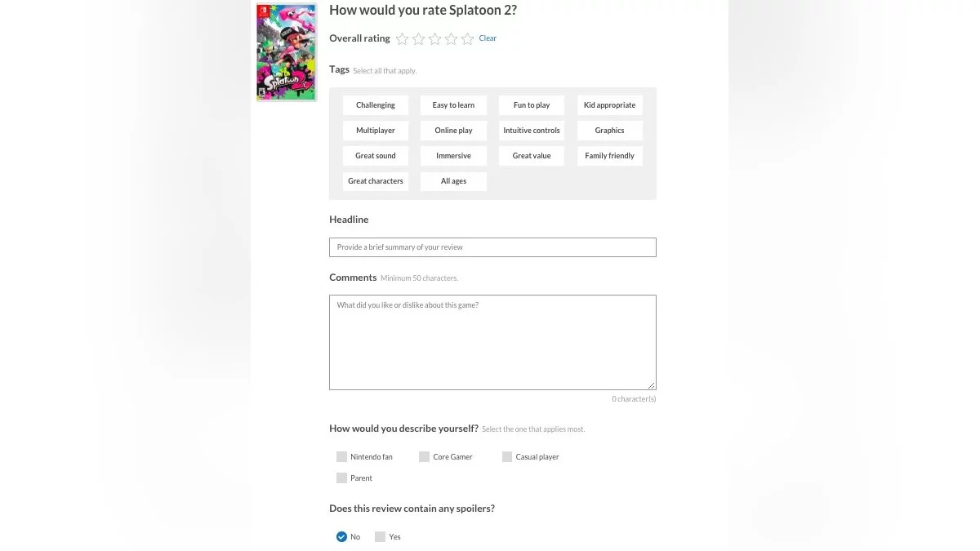Toggle the Challenging tag

tap(376, 105)
